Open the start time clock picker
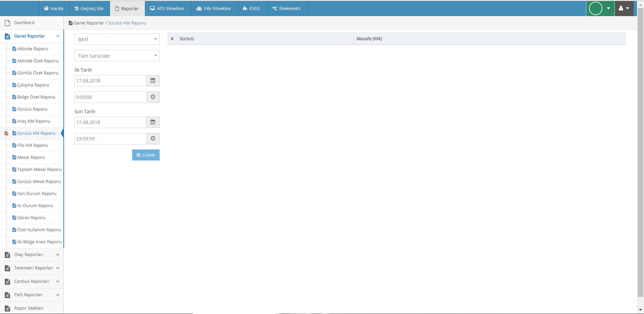 (153, 97)
